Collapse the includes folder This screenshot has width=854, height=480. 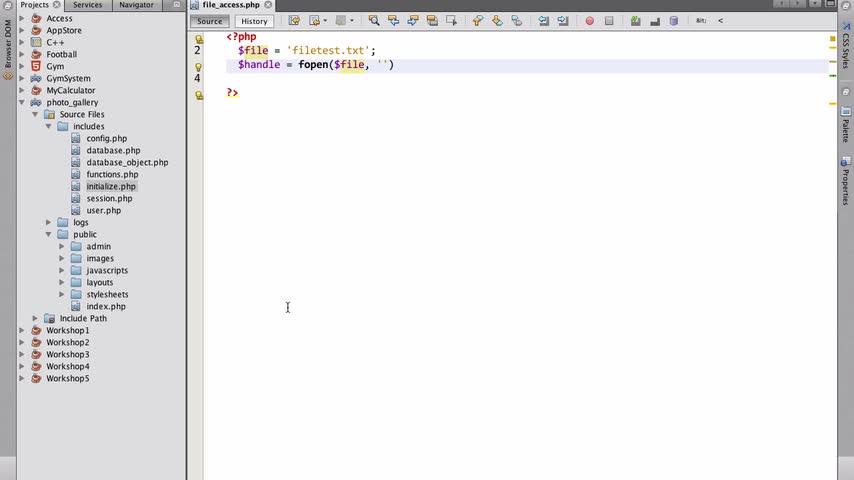pos(48,126)
